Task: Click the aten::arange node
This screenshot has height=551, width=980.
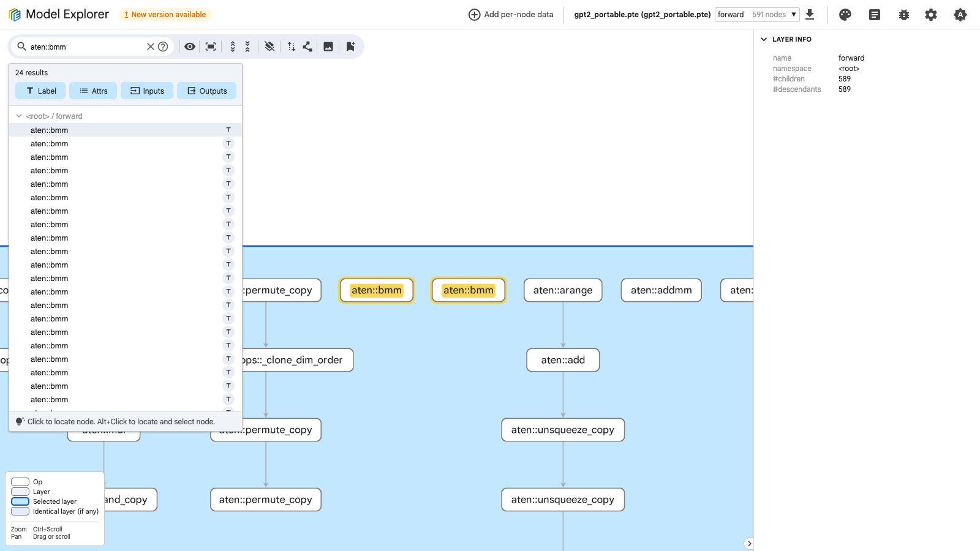Action: point(563,290)
